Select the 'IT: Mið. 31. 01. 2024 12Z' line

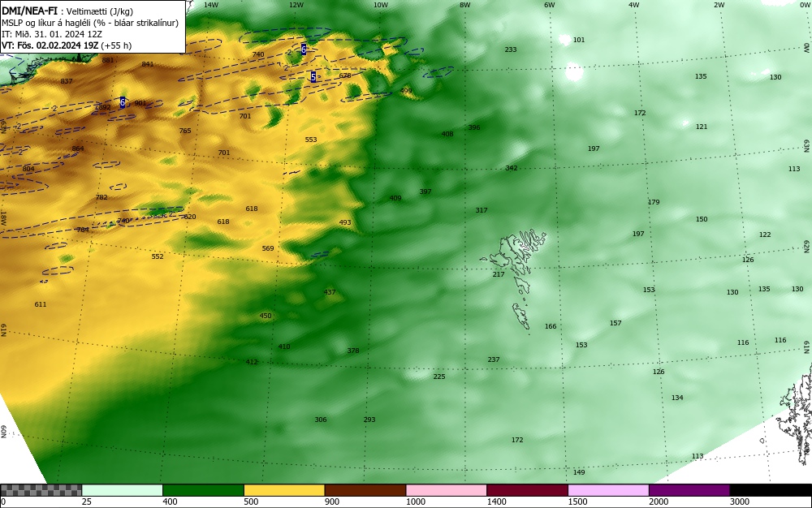click(x=52, y=34)
